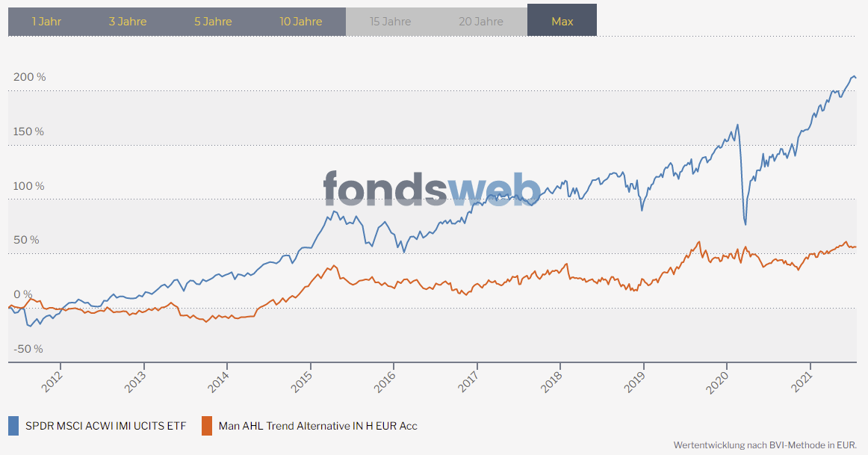The width and height of the screenshot is (868, 455).
Task: Select the 1 Jahr time range tab
Action: coord(46,21)
